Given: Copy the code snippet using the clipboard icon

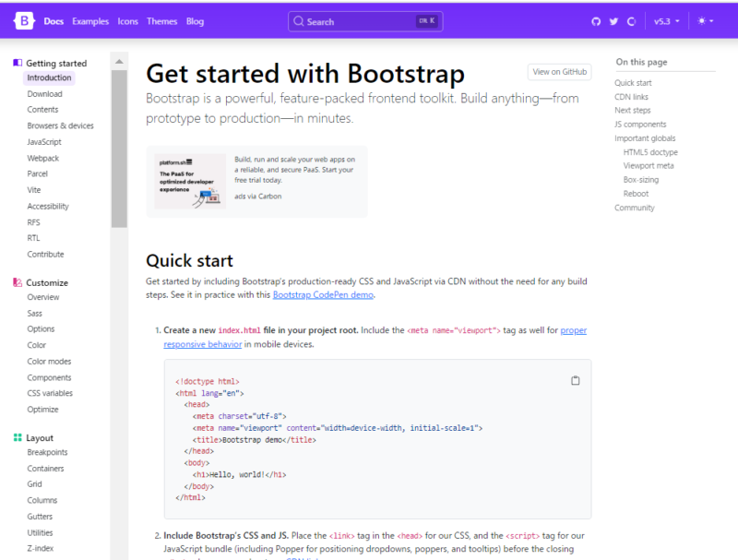Looking at the screenshot, I should point(576,379).
